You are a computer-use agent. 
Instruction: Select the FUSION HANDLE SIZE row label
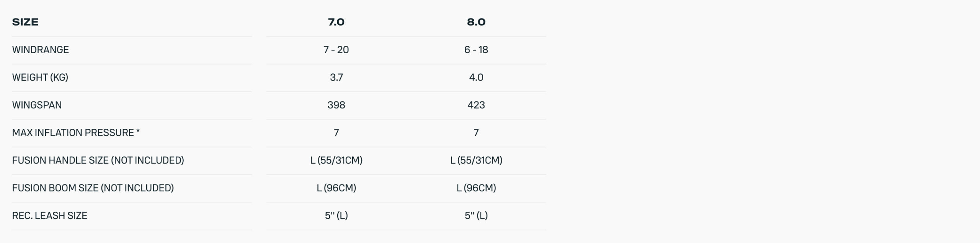[98, 160]
